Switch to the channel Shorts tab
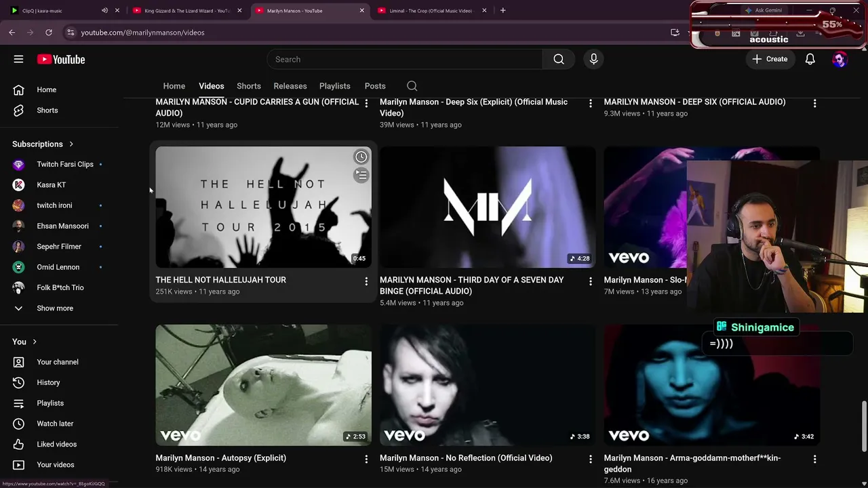 click(249, 86)
